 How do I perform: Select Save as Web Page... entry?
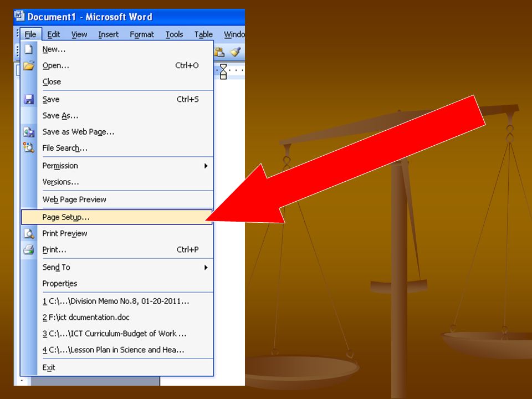(117, 132)
